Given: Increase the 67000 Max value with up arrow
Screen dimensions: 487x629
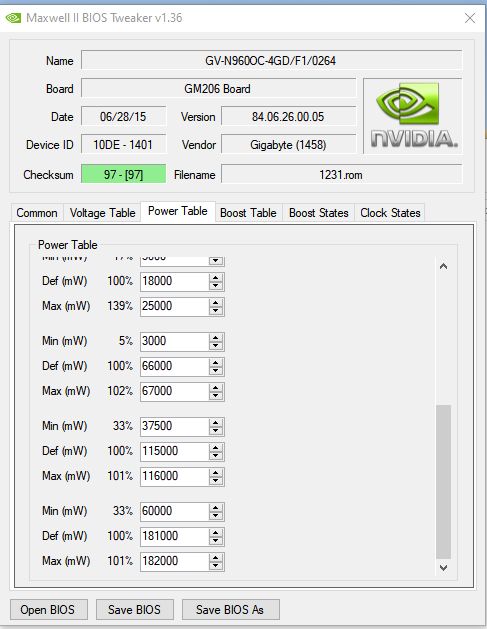Looking at the screenshot, I should (216, 387).
